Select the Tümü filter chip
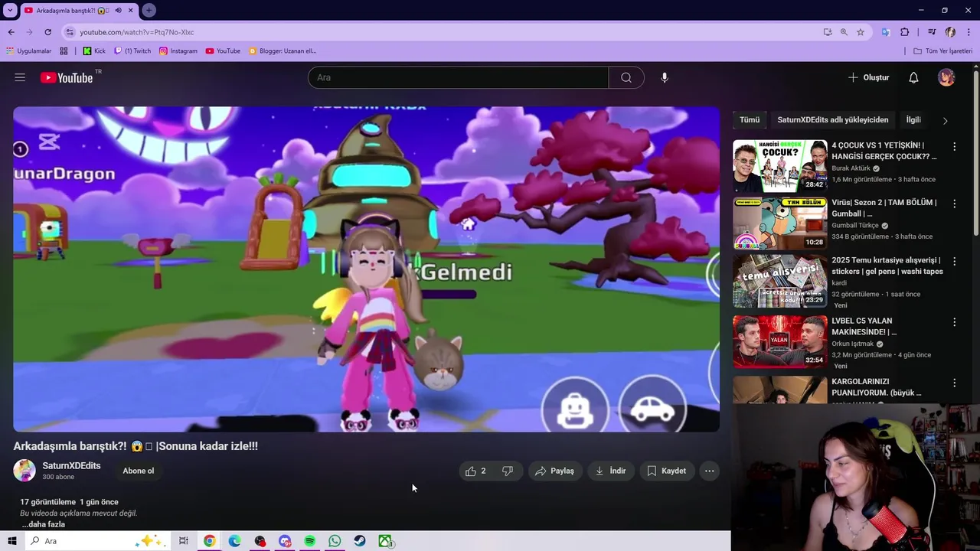 click(x=750, y=120)
